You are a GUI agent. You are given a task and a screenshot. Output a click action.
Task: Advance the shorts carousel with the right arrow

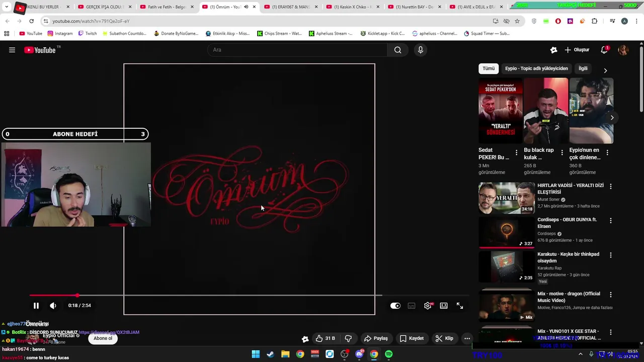[612, 118]
